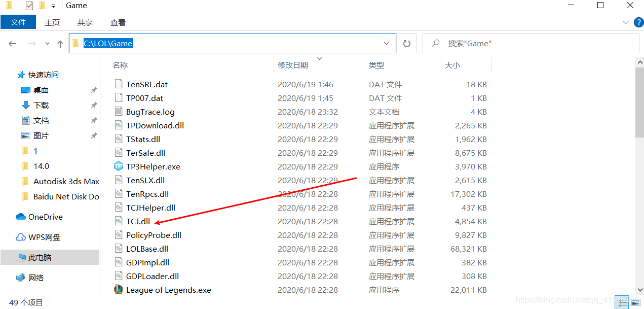Go up one folder level arrow

click(x=60, y=44)
